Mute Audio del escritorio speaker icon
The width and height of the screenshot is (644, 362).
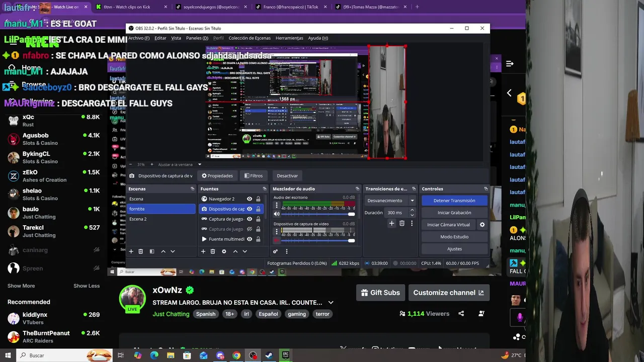276,214
